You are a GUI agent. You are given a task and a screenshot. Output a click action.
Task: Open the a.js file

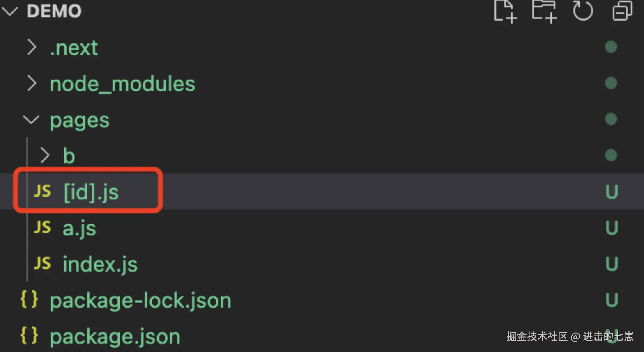(79, 228)
